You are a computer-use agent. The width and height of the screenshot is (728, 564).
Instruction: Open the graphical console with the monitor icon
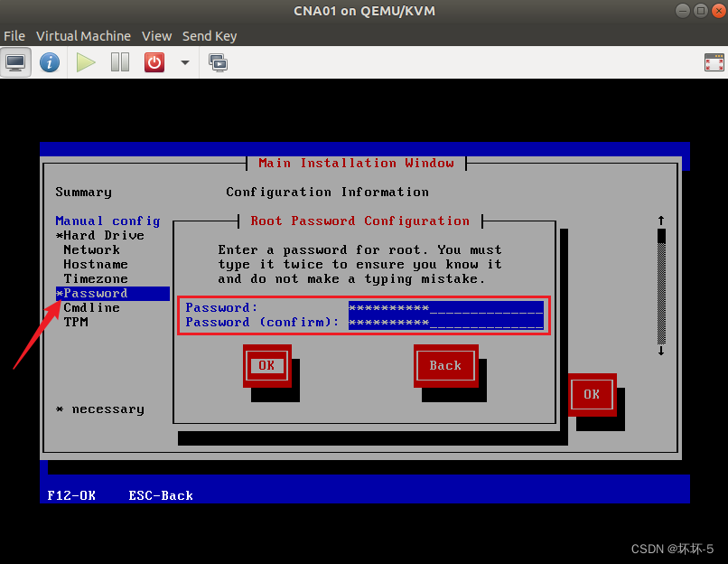click(15, 61)
